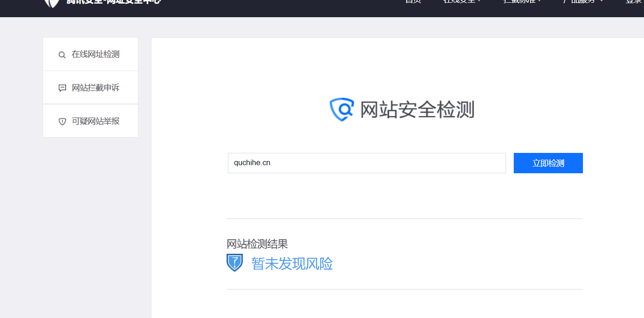Screen dimensions: 644x318
Task: Click the blue shield logo beside 网站安全检测
Action: point(341,109)
